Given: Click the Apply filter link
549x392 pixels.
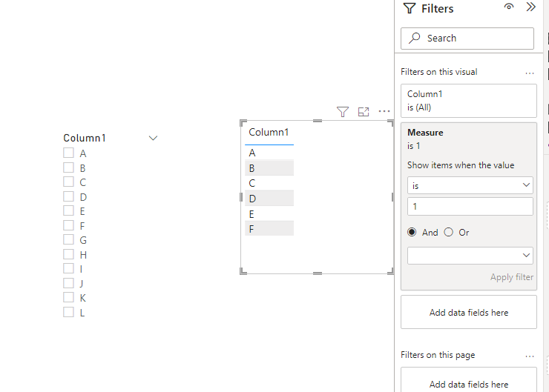Looking at the screenshot, I should (x=512, y=277).
